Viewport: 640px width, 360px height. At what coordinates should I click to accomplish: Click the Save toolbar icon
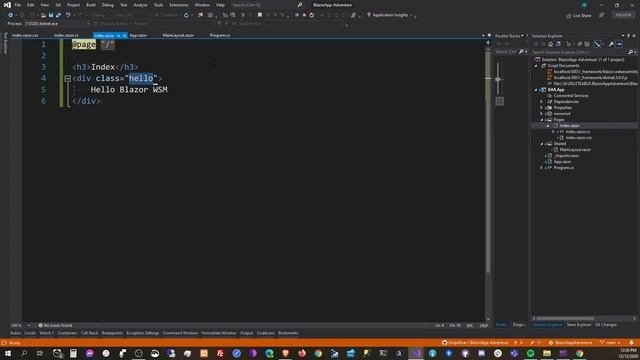[x=51, y=15]
